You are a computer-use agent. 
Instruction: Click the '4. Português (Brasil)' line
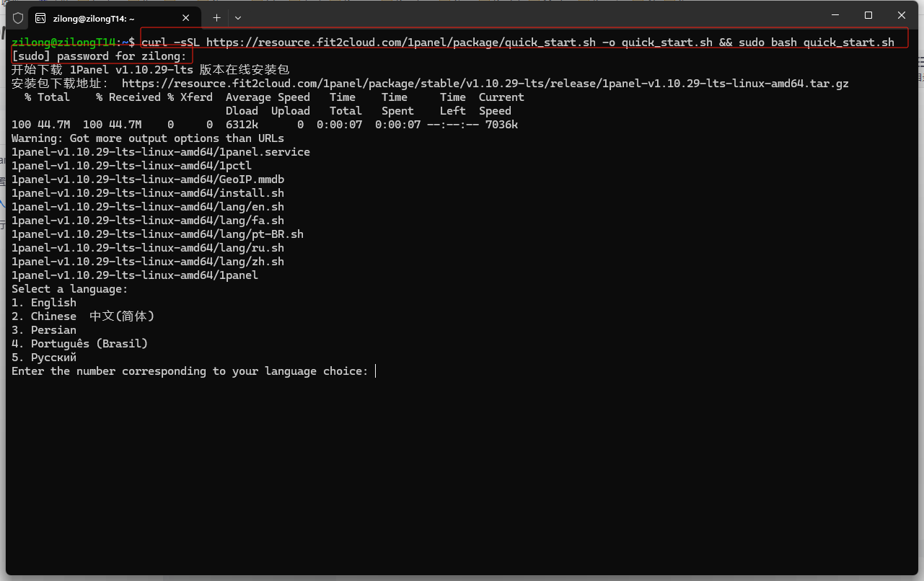pyautogui.click(x=79, y=344)
